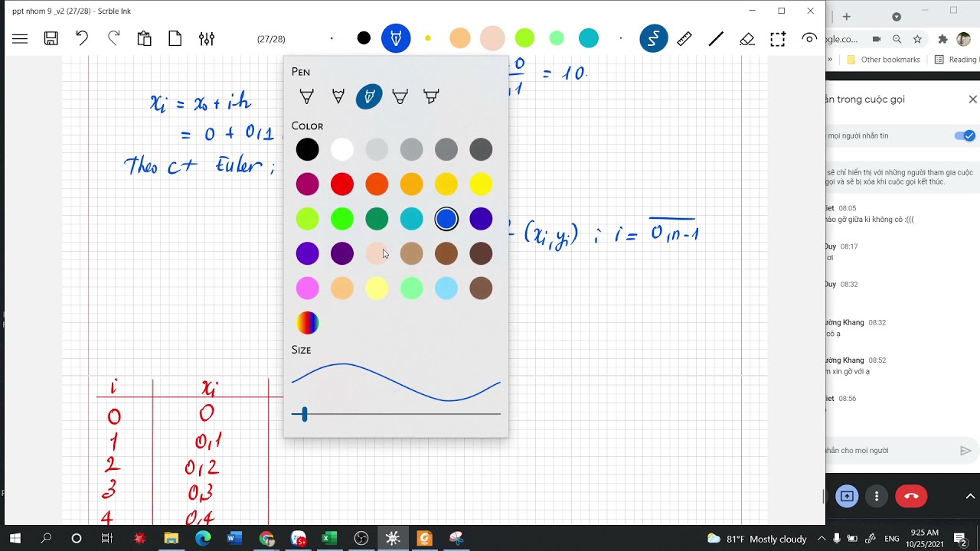Pick the white swatch in Color palette
Screen dimensions: 980x551
342,149
